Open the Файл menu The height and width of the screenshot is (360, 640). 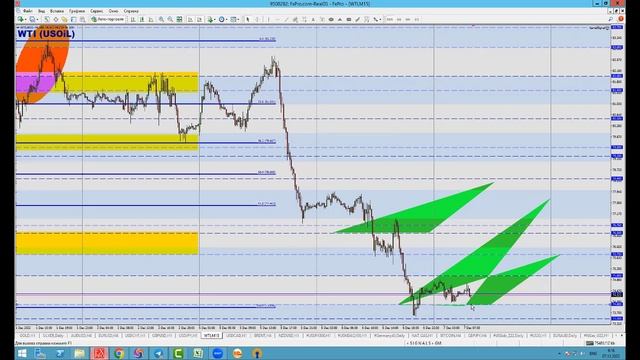(x=28, y=11)
